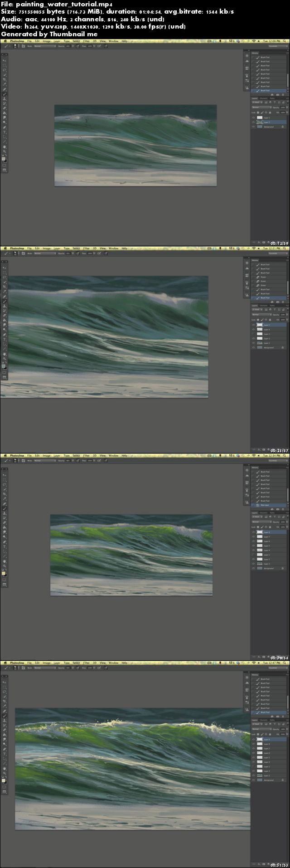Screen dimensions: 290x868
Task: Click the create new snapshot camera icon, 12:47 PM History panel
Action: 278,717
